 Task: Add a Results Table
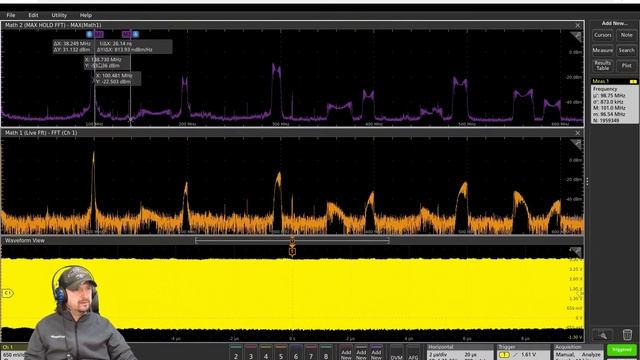coord(602,65)
